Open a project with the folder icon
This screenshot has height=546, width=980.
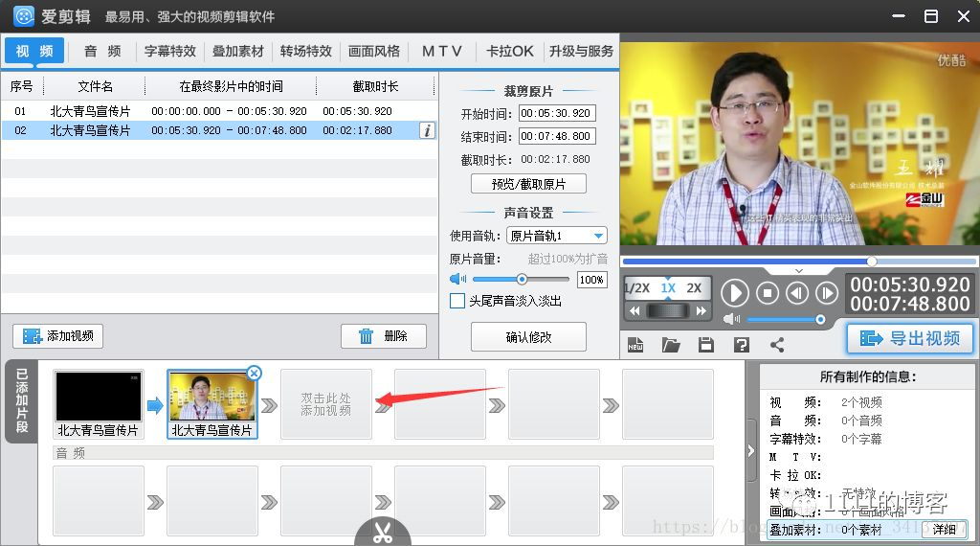(671, 345)
